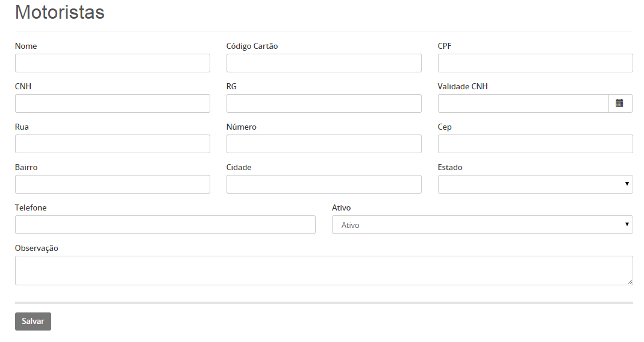Open the Ativo status dropdown
The image size is (644, 342).
pyautogui.click(x=482, y=225)
